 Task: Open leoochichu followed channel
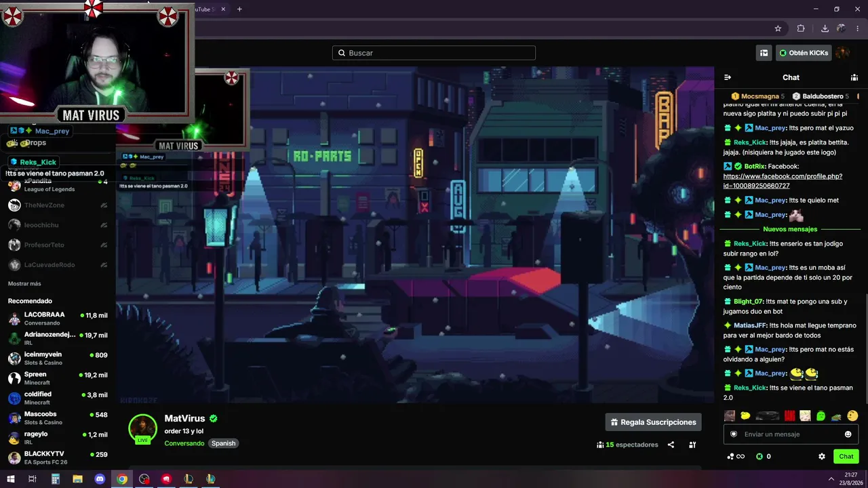pos(58,225)
